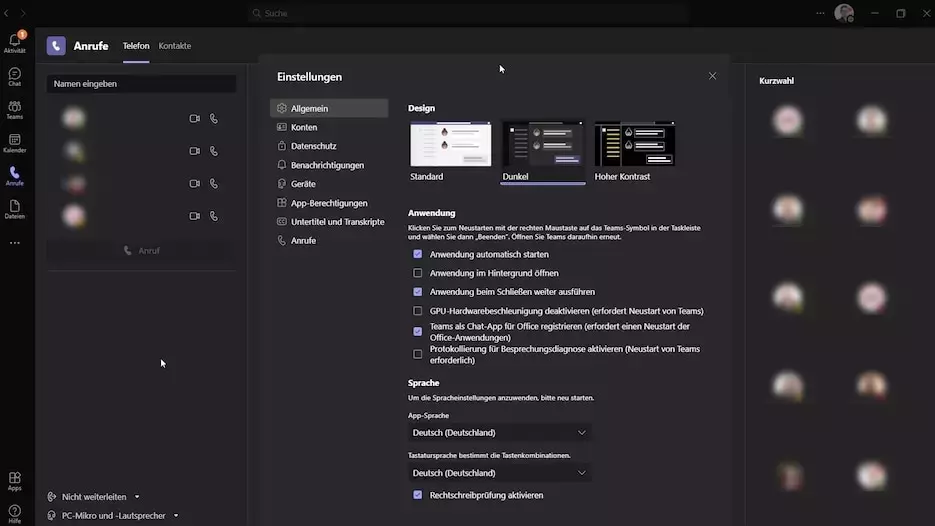Screen dimensions: 935x526
Task: Click the Namen eingeben input field
Action: [x=141, y=84]
